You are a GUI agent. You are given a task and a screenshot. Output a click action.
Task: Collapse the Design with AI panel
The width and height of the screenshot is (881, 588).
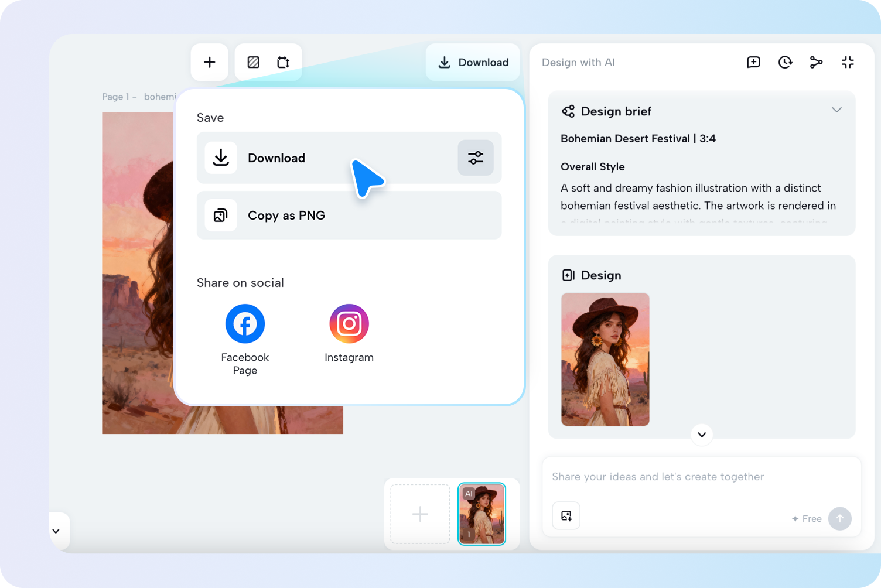(x=848, y=62)
